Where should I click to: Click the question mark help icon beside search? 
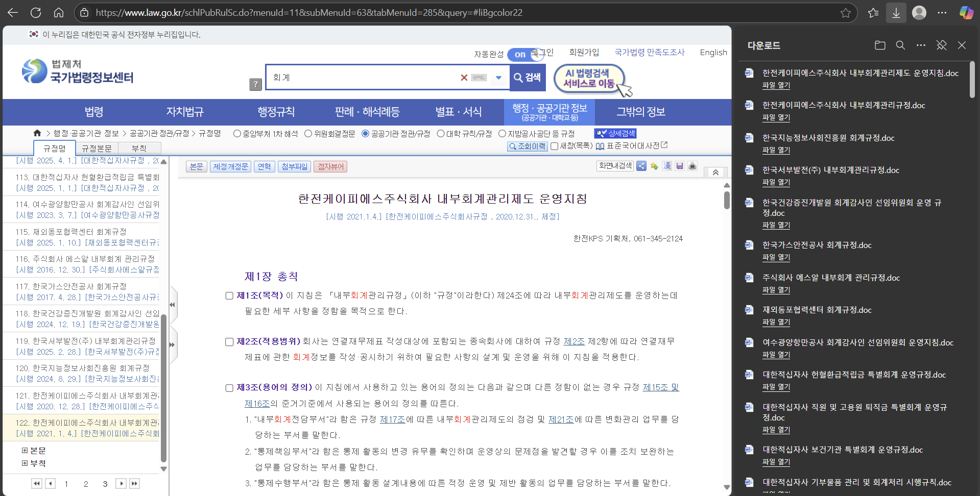[255, 84]
